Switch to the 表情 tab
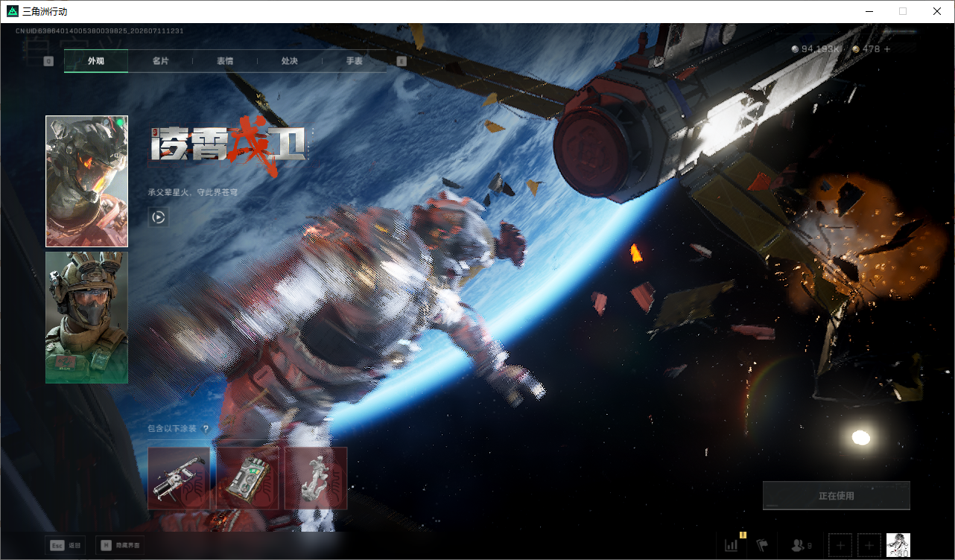 coord(225,61)
